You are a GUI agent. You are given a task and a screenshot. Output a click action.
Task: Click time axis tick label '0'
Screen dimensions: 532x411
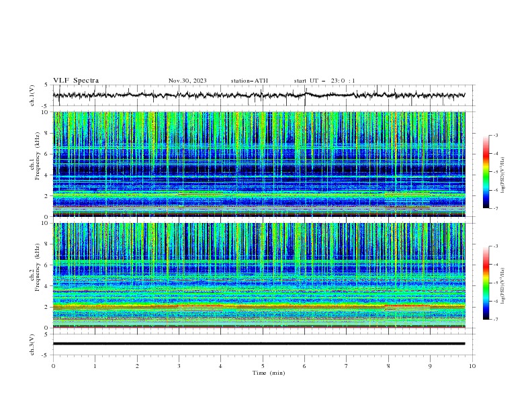point(53,366)
